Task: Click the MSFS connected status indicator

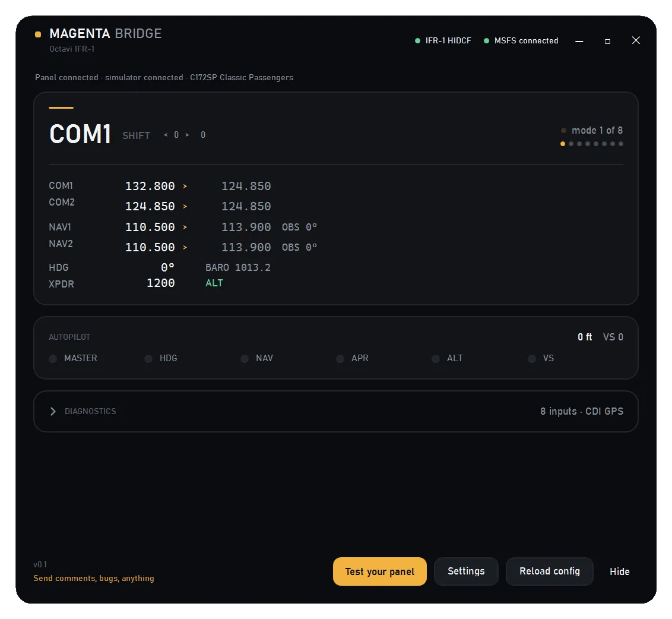Action: click(521, 41)
